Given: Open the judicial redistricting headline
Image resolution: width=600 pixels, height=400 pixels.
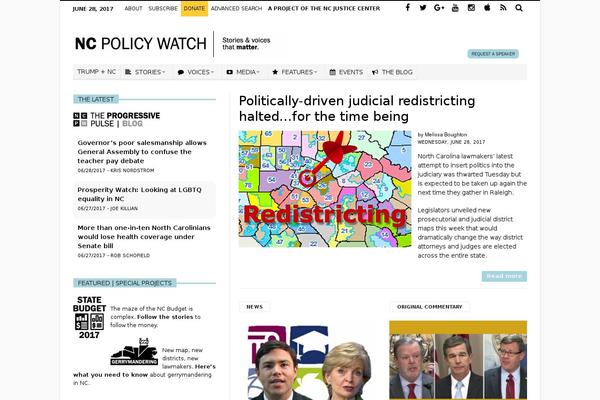Looking at the screenshot, I should point(357,108).
